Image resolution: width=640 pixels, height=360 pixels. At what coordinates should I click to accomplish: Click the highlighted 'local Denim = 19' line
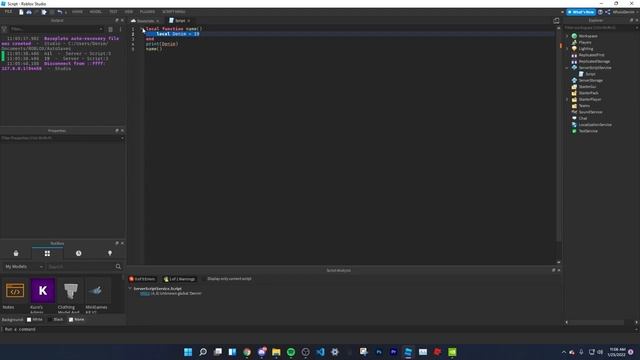coord(178,34)
